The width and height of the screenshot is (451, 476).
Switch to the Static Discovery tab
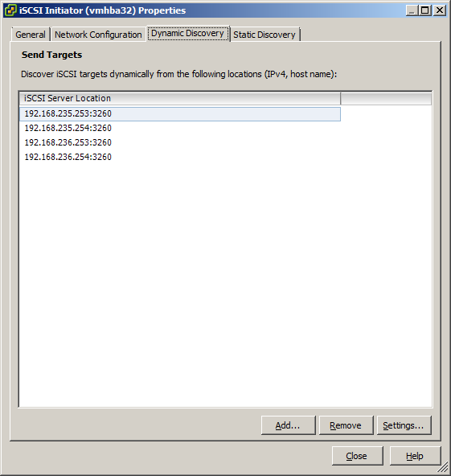(x=265, y=35)
